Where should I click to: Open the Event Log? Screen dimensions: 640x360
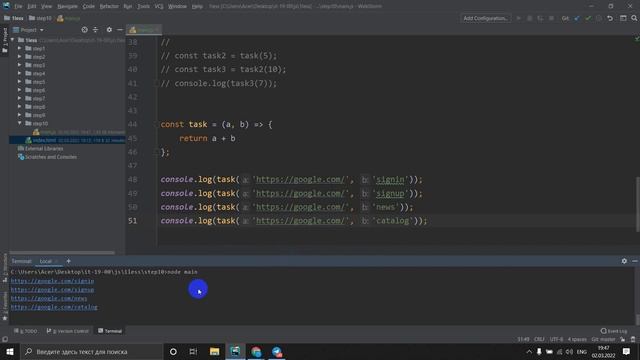[x=614, y=331]
